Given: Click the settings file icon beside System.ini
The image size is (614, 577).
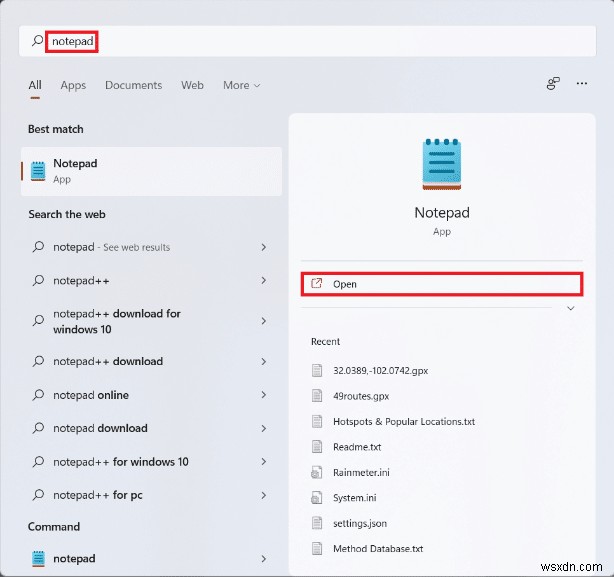Looking at the screenshot, I should coord(316,498).
